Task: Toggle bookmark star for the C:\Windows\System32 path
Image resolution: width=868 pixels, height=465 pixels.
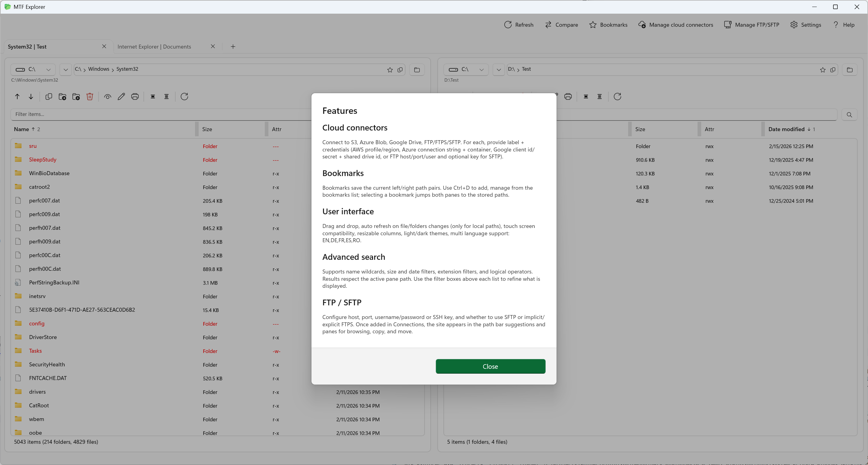Action: point(390,70)
